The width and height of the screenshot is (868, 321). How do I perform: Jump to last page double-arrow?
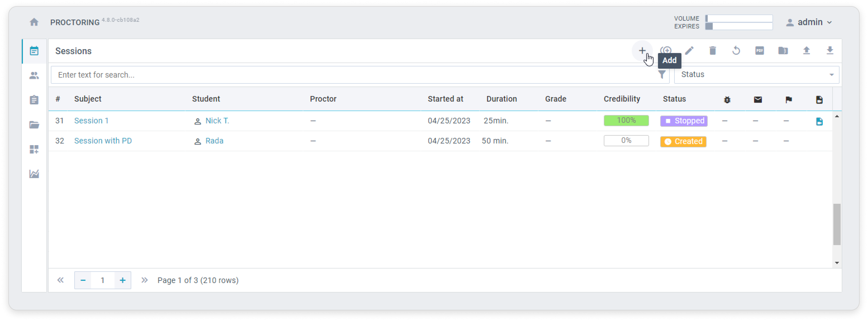tap(145, 280)
